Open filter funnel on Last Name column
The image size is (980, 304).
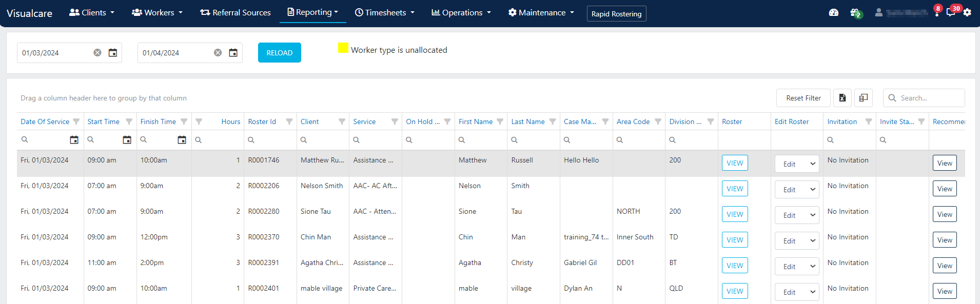tap(553, 121)
